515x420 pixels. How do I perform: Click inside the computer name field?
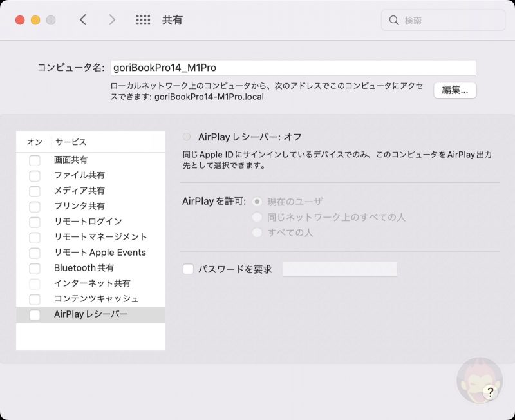pyautogui.click(x=290, y=66)
